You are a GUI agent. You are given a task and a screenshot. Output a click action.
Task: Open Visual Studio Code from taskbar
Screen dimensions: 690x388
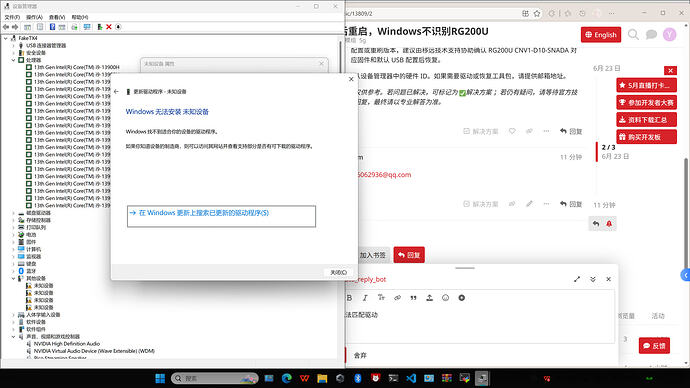point(411,378)
